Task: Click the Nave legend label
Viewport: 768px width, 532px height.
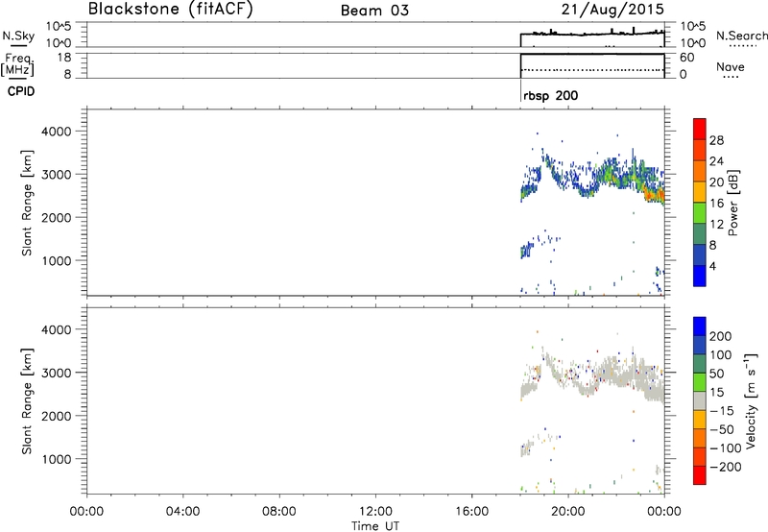Action: (731, 66)
